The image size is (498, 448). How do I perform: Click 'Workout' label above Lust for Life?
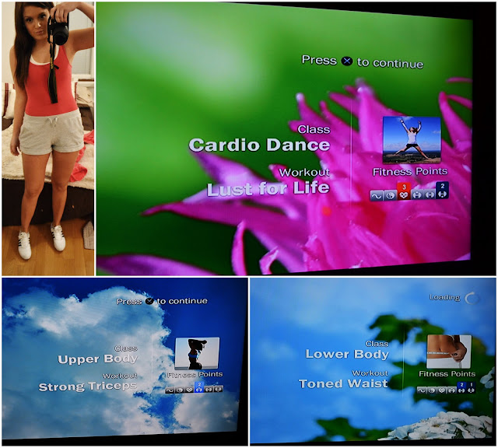[x=304, y=173]
